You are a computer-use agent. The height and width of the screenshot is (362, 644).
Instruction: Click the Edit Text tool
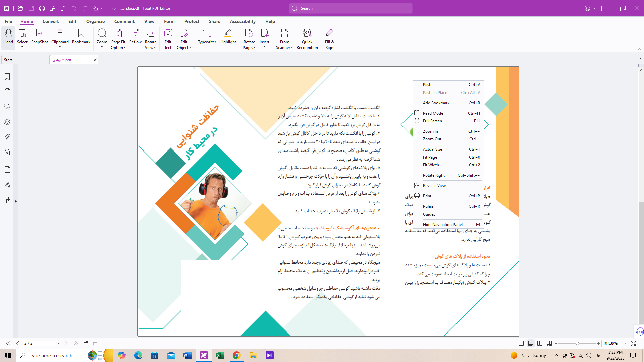click(168, 39)
